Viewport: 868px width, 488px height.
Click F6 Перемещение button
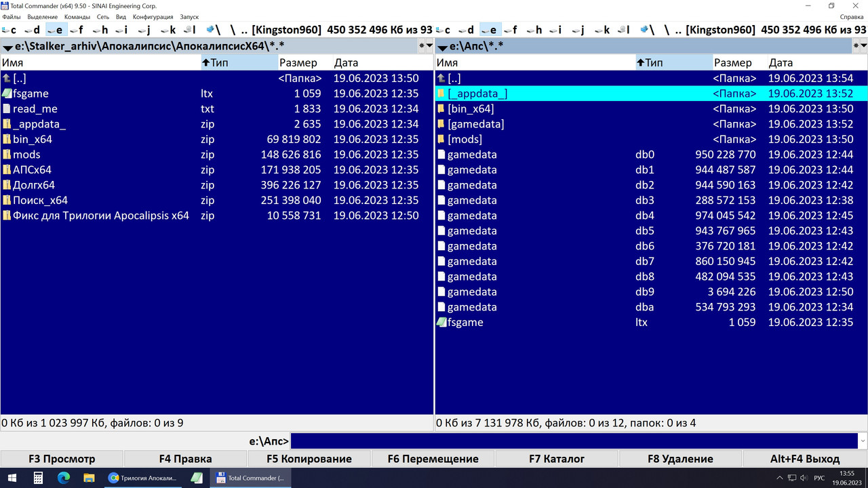[x=433, y=459]
